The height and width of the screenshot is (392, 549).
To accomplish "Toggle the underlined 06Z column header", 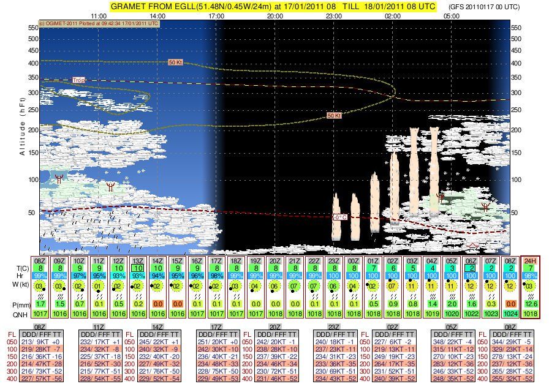I will coord(470,260).
